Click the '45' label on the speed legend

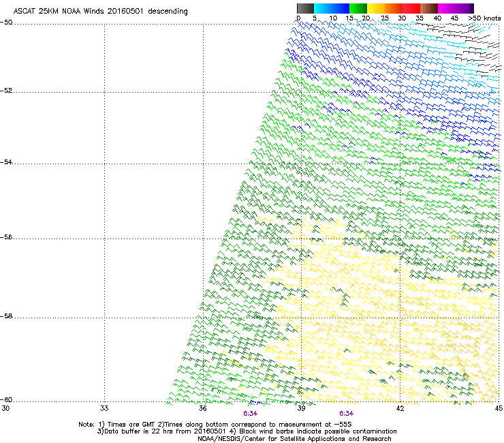pyautogui.click(x=454, y=18)
